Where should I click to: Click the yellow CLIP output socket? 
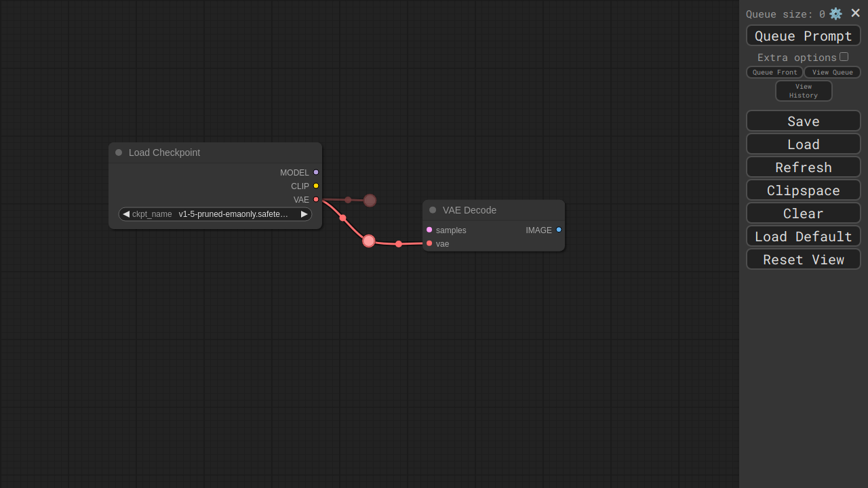tap(316, 186)
